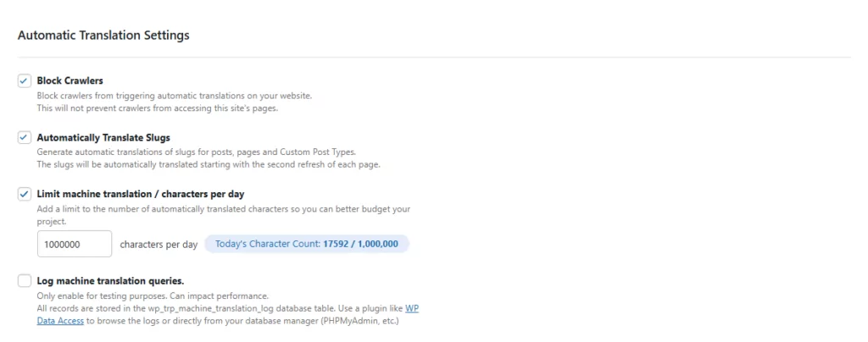The width and height of the screenshot is (868, 342).
Task: Open the WP Data Access plugin link
Action: click(x=227, y=314)
